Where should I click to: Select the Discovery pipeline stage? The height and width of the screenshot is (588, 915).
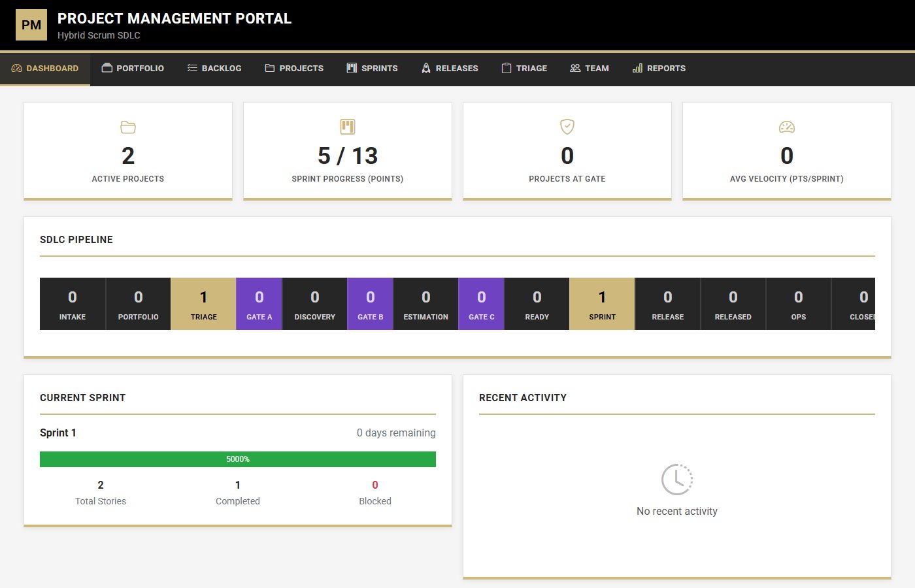point(314,304)
